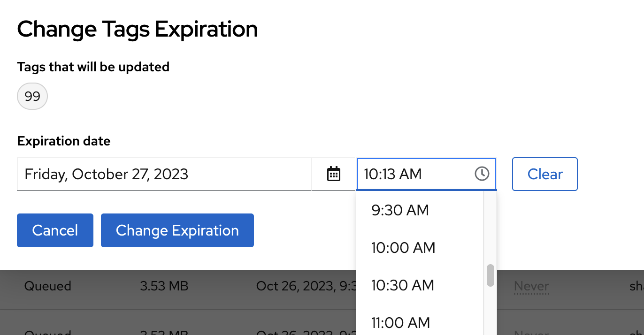Choose the 10:00 AM time option
The width and height of the screenshot is (644, 335).
tap(403, 248)
